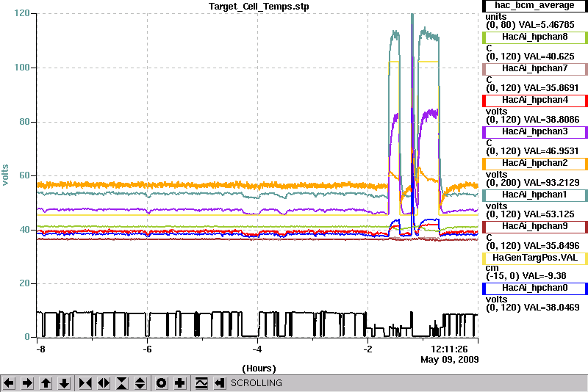588x392 pixels.
Task: Click the vertical zoom-in hourglass icon
Action: pyautogui.click(x=122, y=383)
